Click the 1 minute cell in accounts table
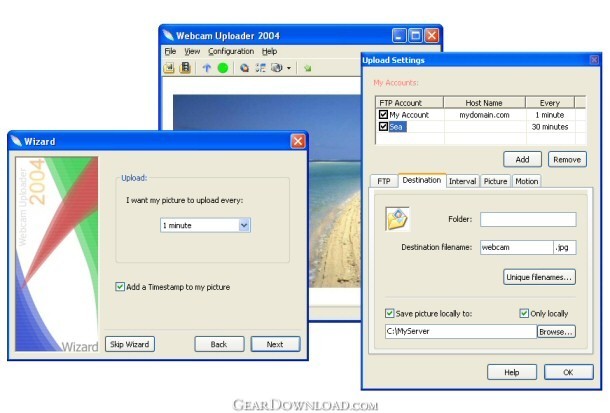The width and height of the screenshot is (610, 413). pos(550,115)
